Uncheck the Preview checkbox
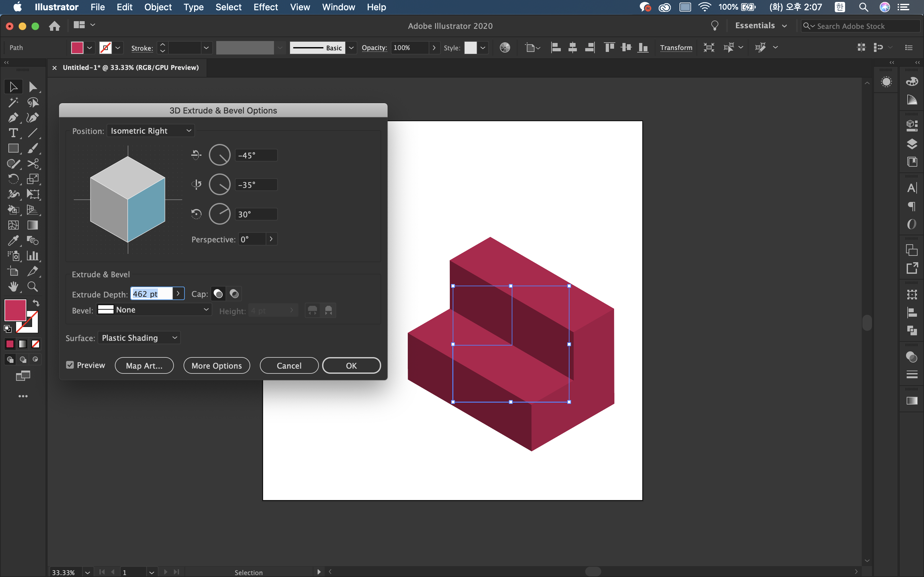The height and width of the screenshot is (577, 924). (70, 365)
